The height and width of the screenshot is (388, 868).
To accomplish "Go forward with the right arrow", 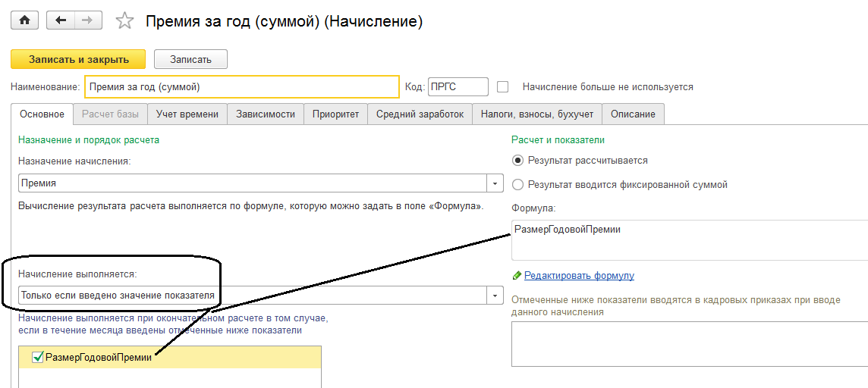I will click(87, 20).
